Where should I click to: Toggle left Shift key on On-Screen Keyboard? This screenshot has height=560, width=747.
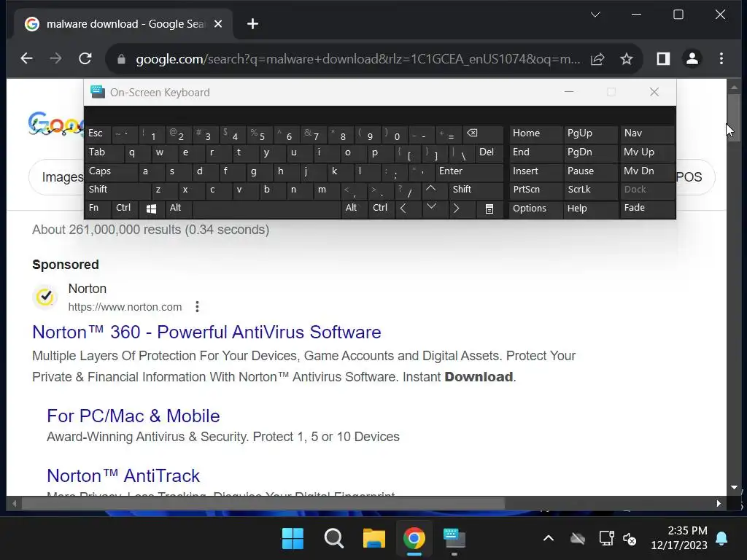point(118,190)
